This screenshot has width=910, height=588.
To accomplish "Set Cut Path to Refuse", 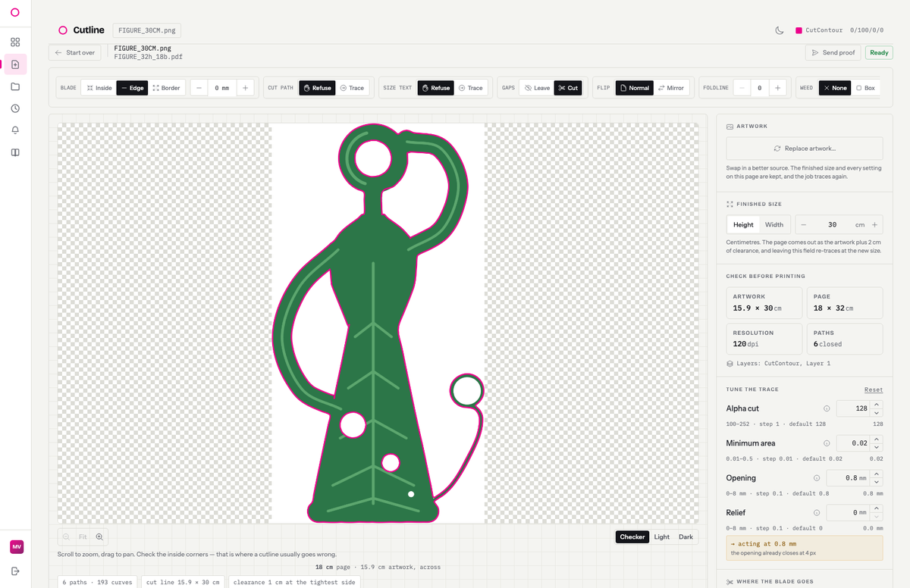I will pyautogui.click(x=317, y=88).
